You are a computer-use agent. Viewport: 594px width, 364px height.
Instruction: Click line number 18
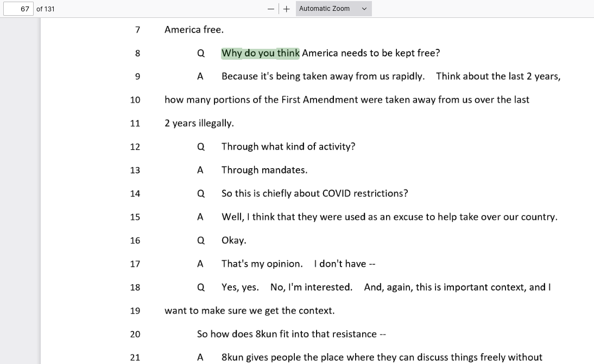[x=135, y=288]
